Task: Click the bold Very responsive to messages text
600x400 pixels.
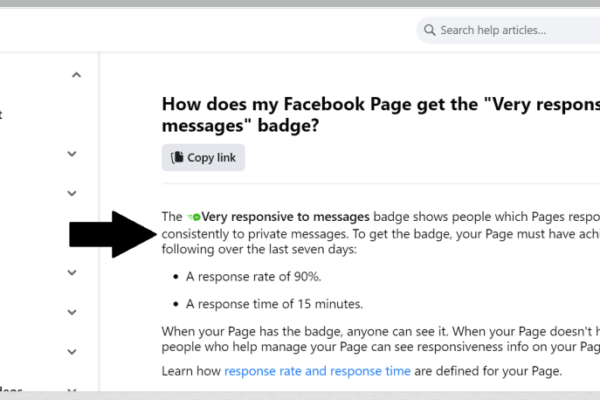Action: (285, 217)
